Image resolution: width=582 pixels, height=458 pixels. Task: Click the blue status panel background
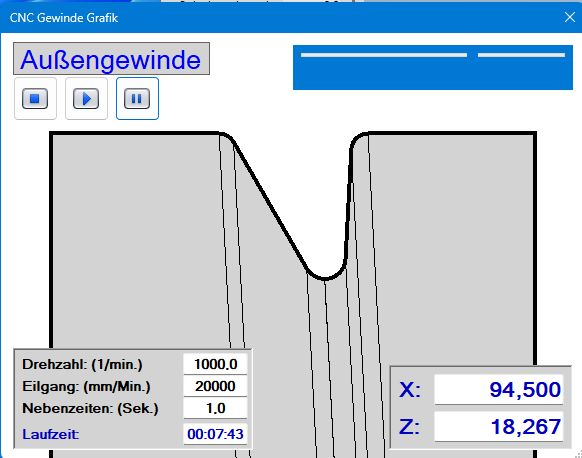pos(433,74)
